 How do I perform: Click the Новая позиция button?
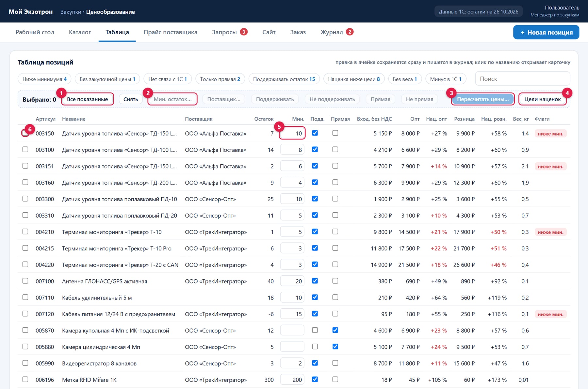click(x=546, y=32)
